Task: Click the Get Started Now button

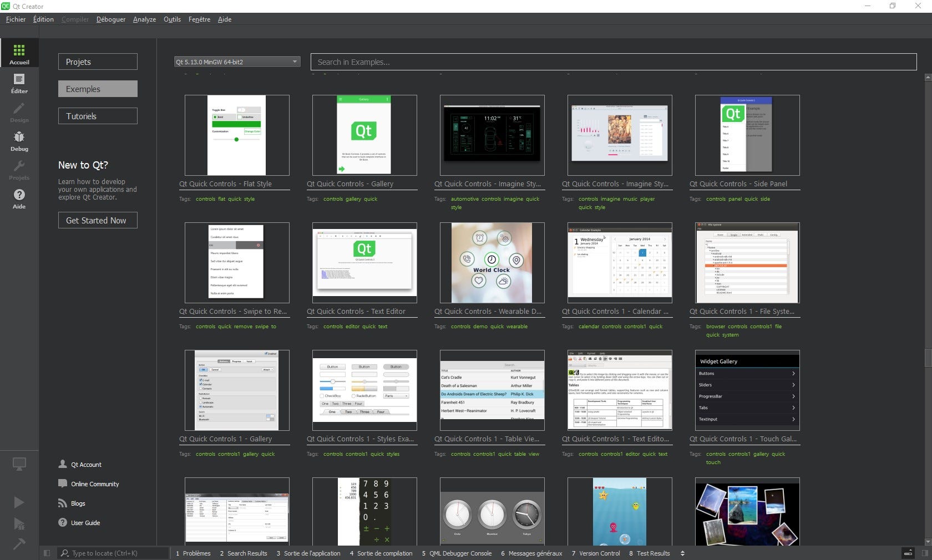Action: [x=98, y=220]
